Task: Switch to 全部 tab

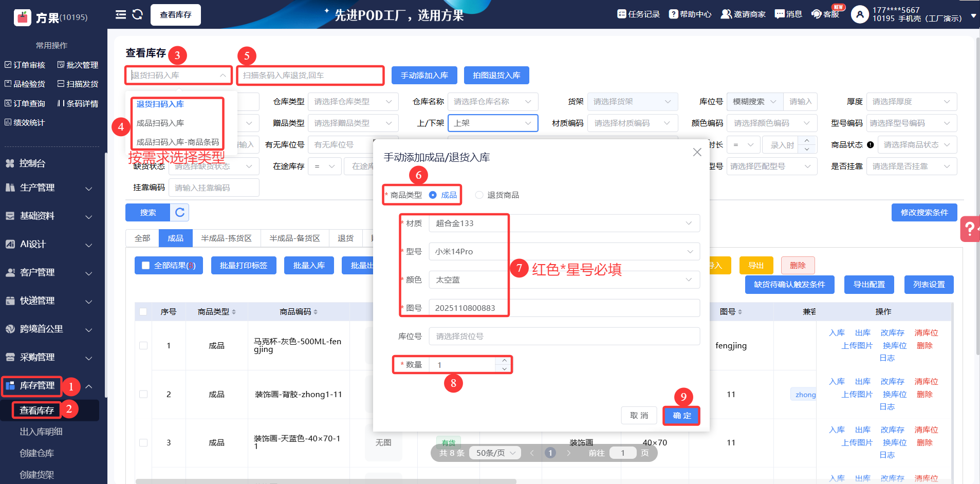Action: click(x=142, y=238)
